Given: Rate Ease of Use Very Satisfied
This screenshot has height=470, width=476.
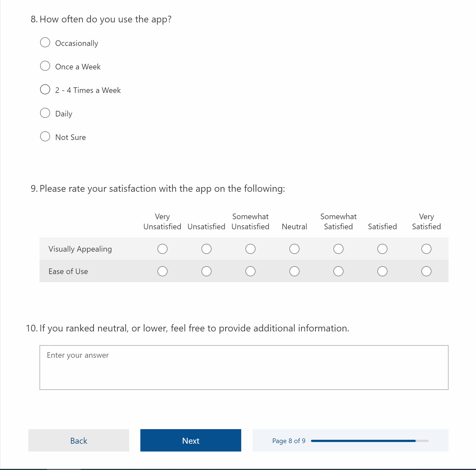Looking at the screenshot, I should [x=426, y=271].
